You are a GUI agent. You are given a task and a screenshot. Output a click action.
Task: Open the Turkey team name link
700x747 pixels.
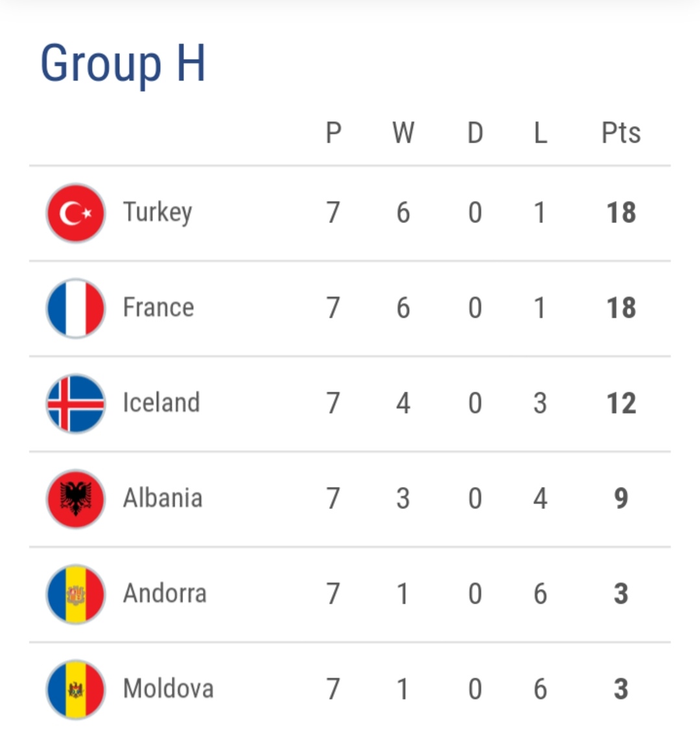(x=157, y=213)
